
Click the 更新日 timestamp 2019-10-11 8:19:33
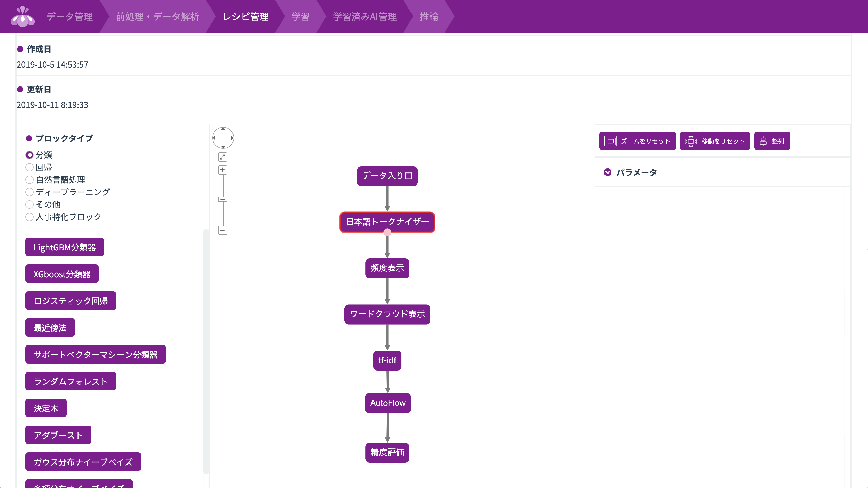[52, 105]
